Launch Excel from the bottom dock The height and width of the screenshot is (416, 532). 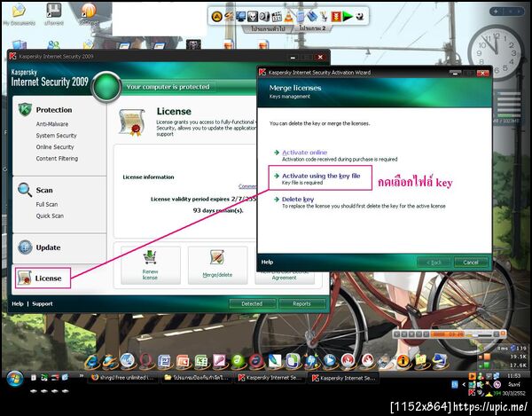click(x=201, y=361)
